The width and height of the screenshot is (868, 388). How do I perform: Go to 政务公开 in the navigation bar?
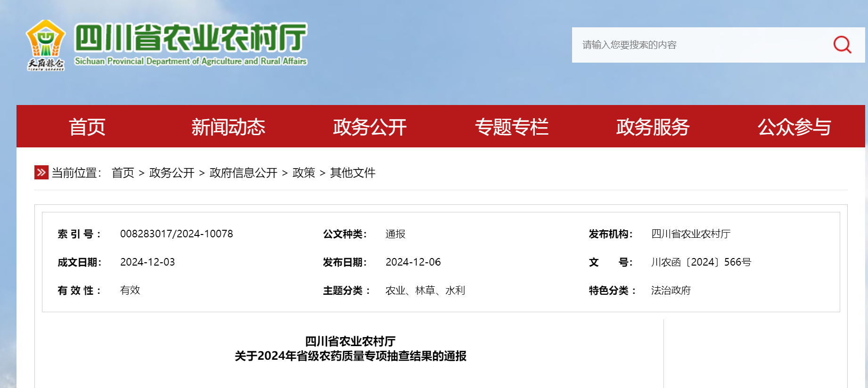click(370, 127)
